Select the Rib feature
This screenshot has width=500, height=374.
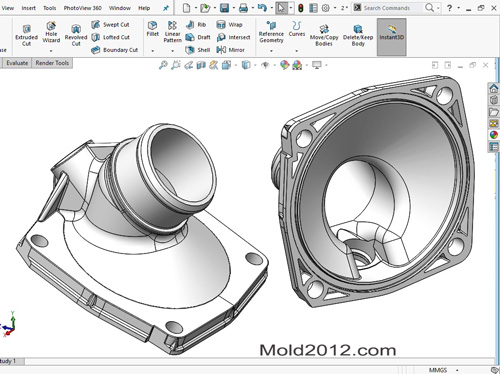coord(196,24)
